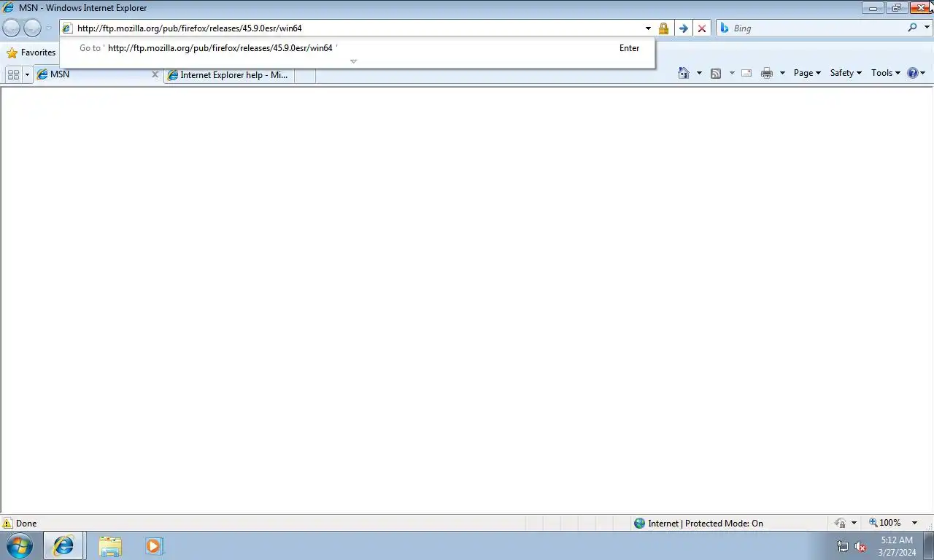
Task: Open the Favorites star button
Action: pyautogui.click(x=31, y=52)
